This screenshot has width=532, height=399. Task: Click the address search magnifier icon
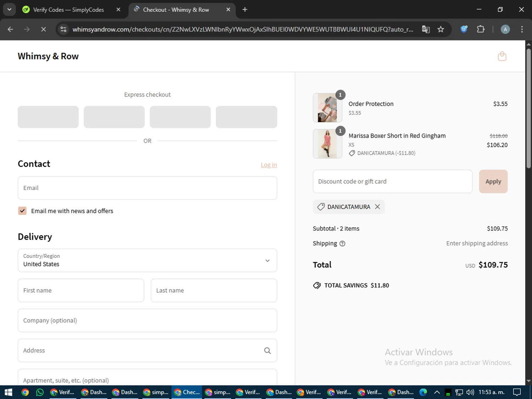(267, 350)
